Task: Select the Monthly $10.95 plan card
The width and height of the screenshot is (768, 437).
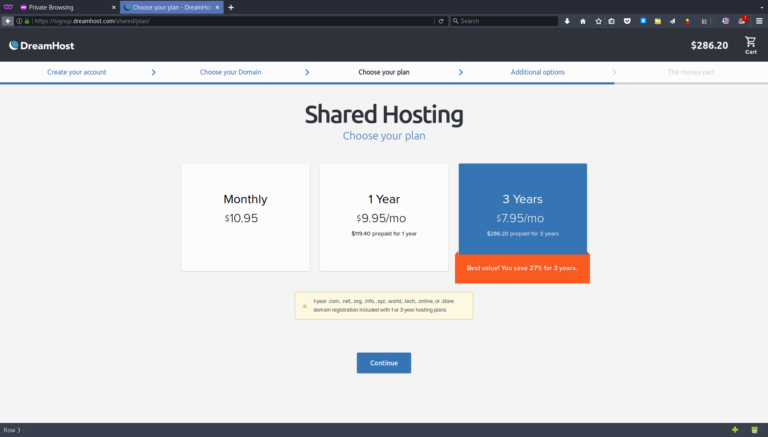Action: click(x=245, y=217)
